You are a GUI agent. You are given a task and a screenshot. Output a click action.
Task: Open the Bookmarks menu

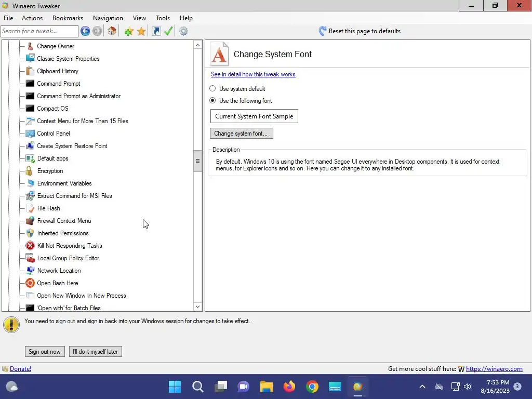[68, 18]
